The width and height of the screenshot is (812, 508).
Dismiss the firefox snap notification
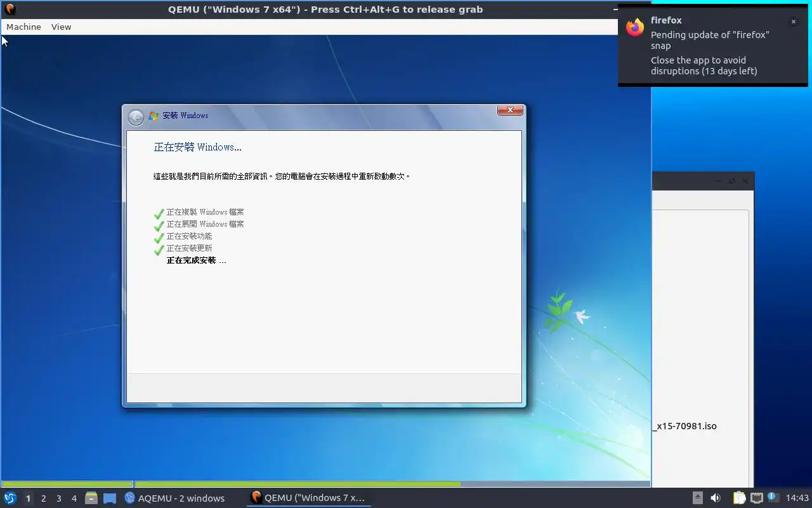(793, 22)
